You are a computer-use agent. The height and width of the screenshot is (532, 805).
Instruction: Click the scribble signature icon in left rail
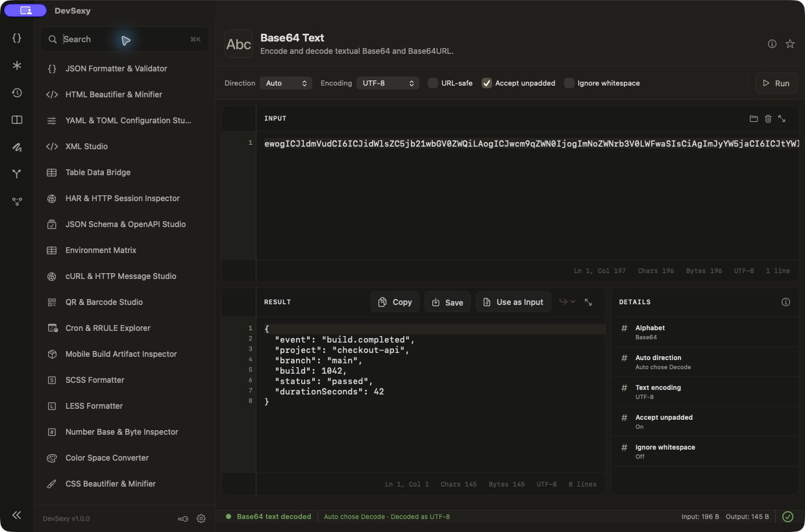[x=17, y=147]
